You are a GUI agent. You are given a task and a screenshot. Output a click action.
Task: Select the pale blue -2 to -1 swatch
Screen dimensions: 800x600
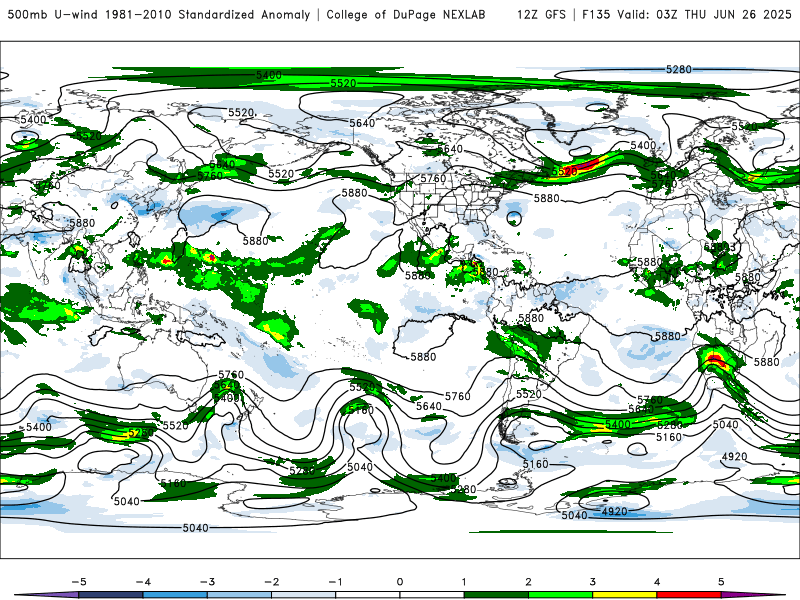[x=304, y=595]
